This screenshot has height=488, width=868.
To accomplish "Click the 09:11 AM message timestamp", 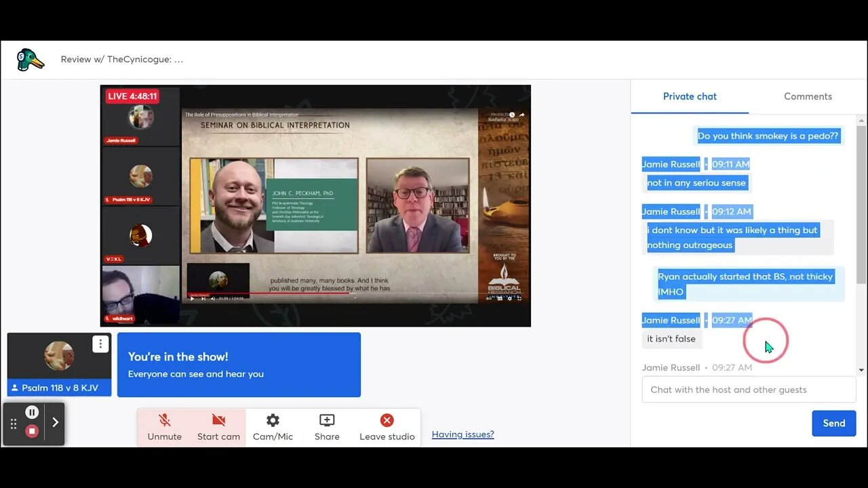I will (730, 164).
